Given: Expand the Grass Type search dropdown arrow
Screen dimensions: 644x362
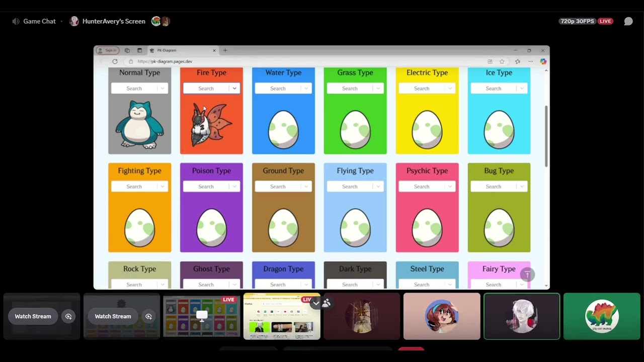Looking at the screenshot, I should pos(378,88).
